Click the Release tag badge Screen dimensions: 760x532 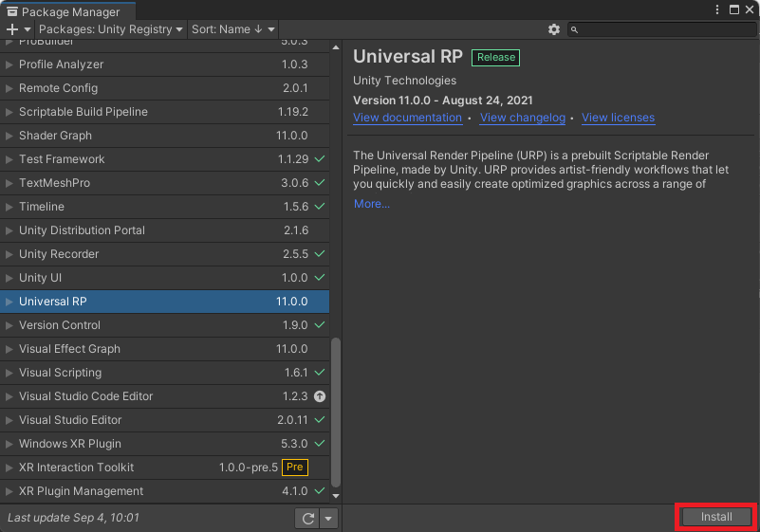tap(495, 58)
